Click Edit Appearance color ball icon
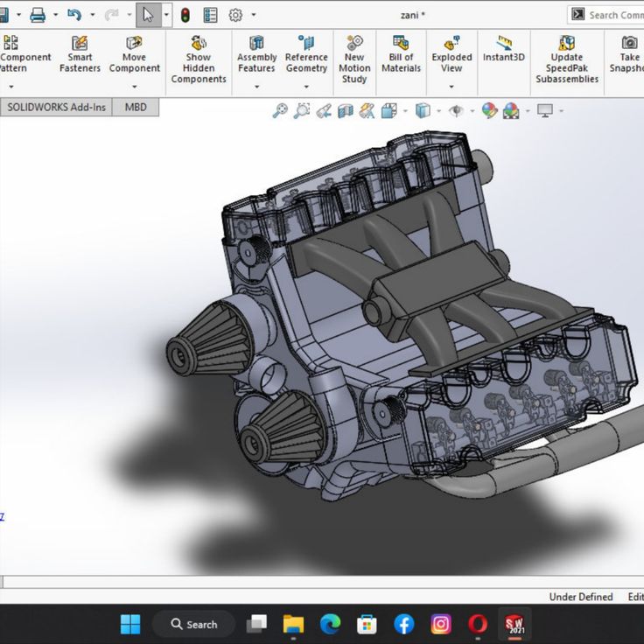 (490, 110)
